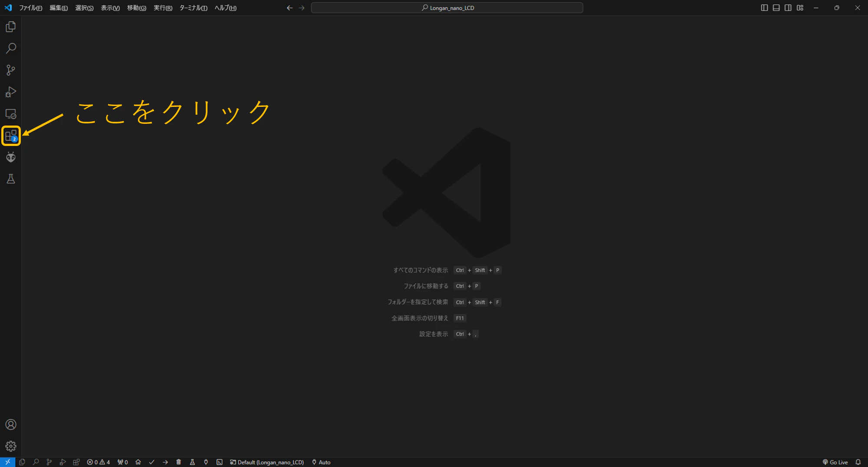Minimize the VS Code window
The width and height of the screenshot is (868, 467).
[x=816, y=8]
